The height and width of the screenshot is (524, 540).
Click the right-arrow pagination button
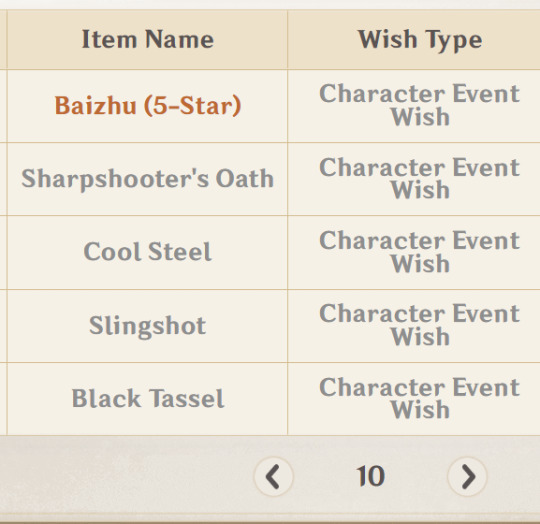[x=467, y=476]
